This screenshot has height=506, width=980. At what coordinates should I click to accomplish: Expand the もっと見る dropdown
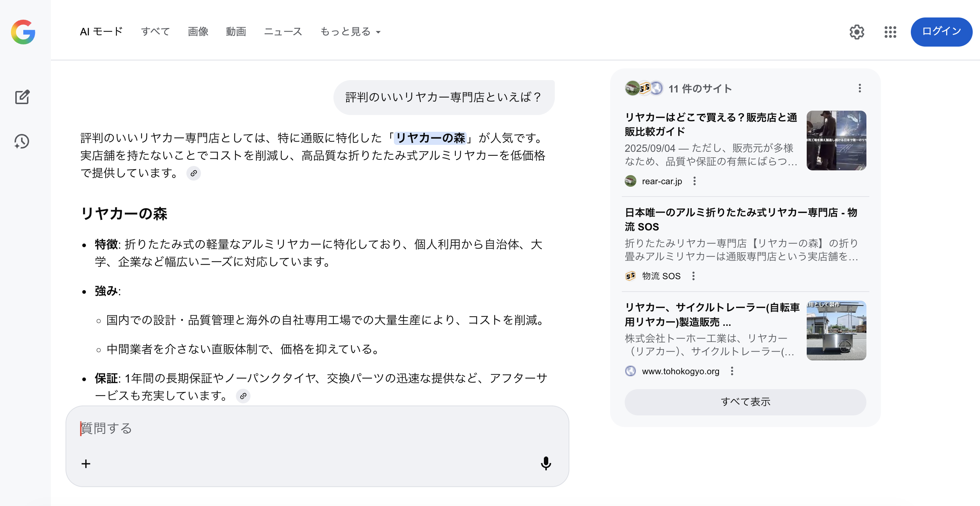tap(350, 32)
